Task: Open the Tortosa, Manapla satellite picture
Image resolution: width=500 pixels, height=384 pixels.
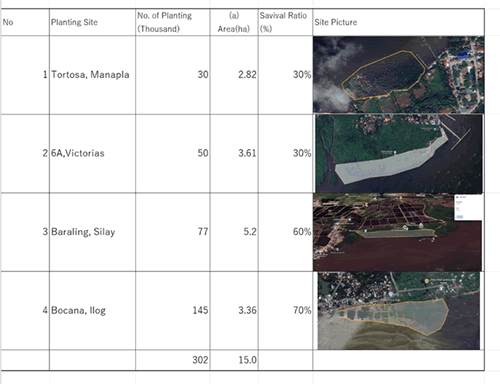Action: pos(398,75)
